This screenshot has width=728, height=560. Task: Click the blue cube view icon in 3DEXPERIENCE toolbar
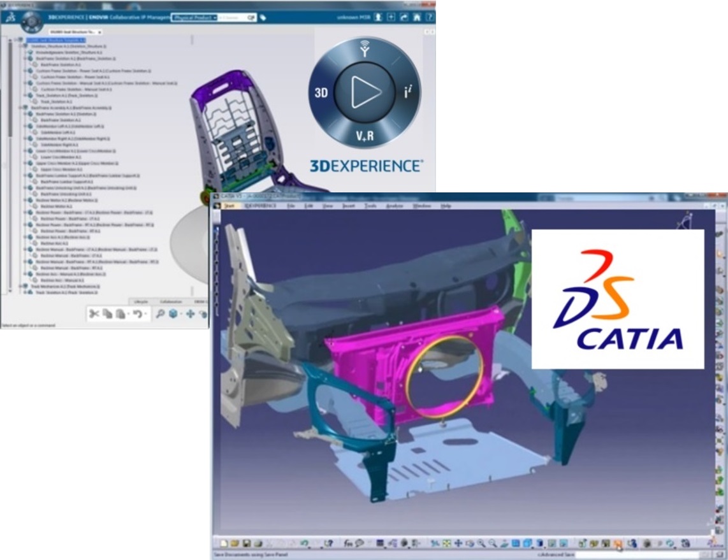173,313
